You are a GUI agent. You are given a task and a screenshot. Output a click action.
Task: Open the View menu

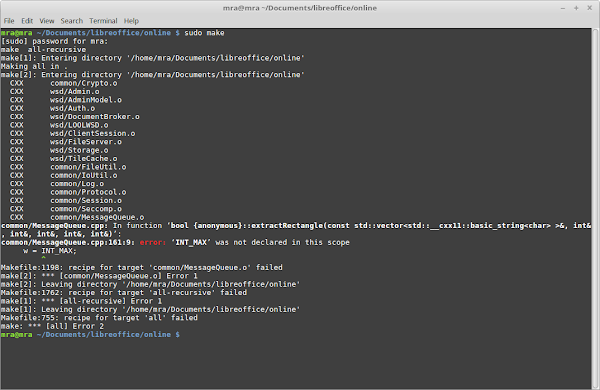click(47, 21)
